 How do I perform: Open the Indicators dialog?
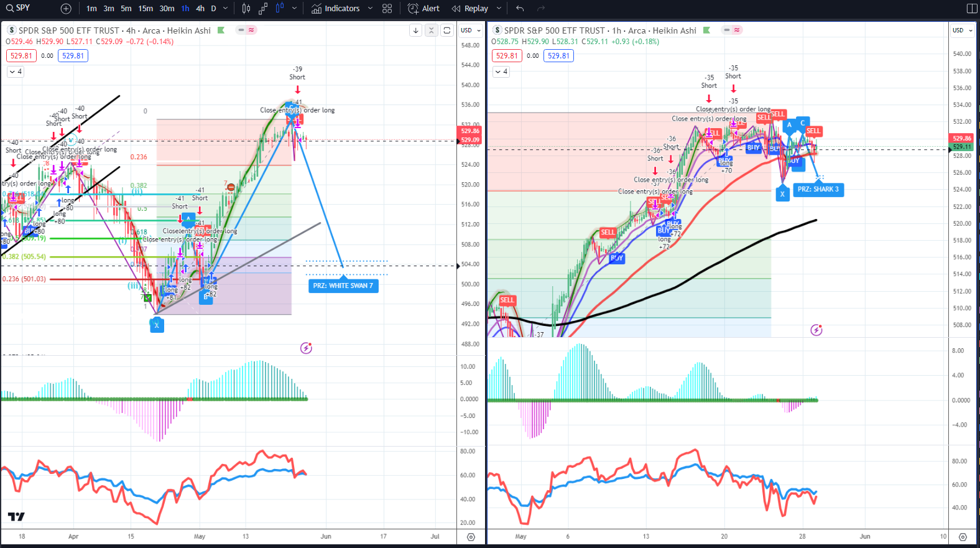click(x=335, y=9)
